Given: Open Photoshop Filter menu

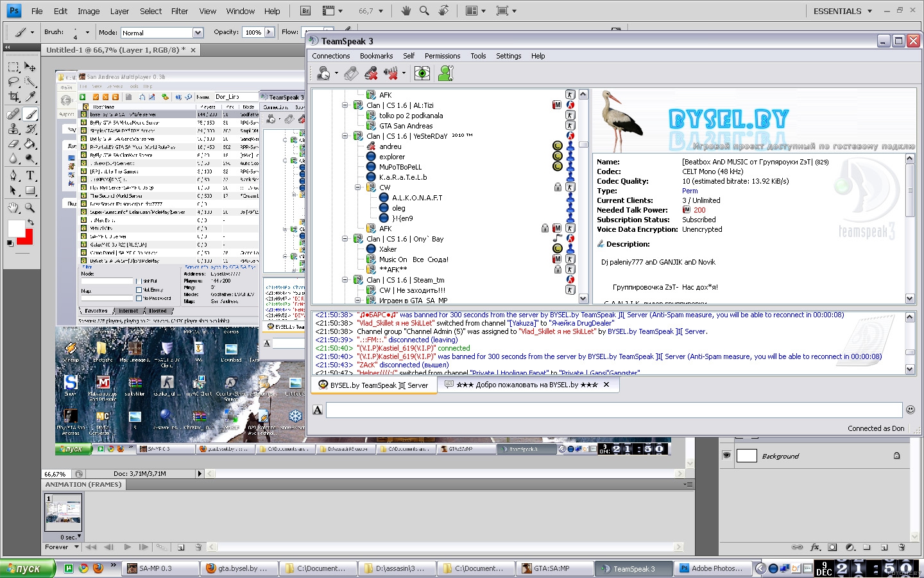Looking at the screenshot, I should pos(180,11).
